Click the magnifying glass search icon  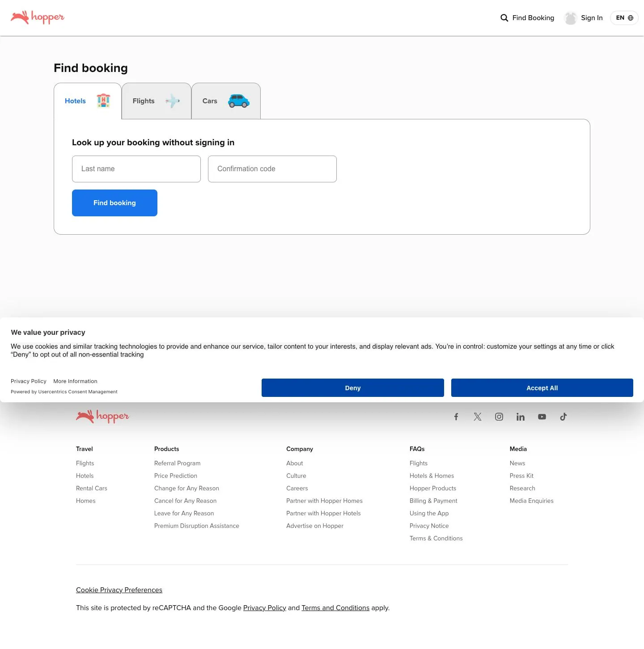click(x=504, y=18)
